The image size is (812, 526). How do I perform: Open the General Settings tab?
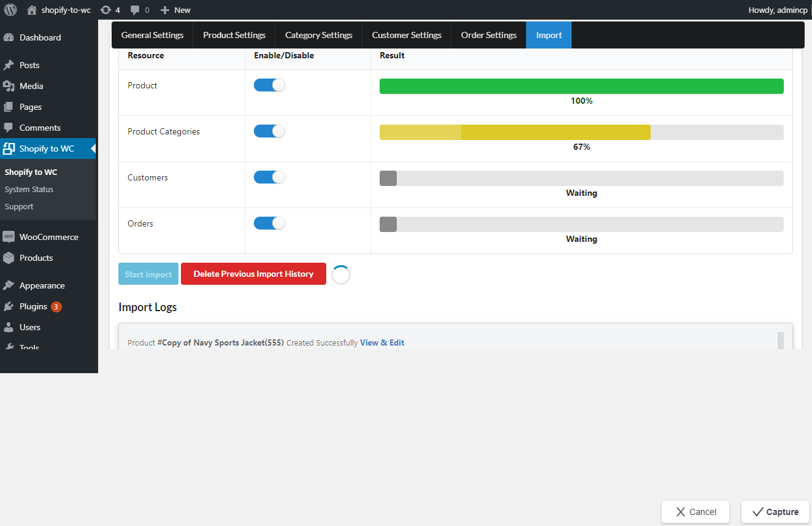(152, 35)
